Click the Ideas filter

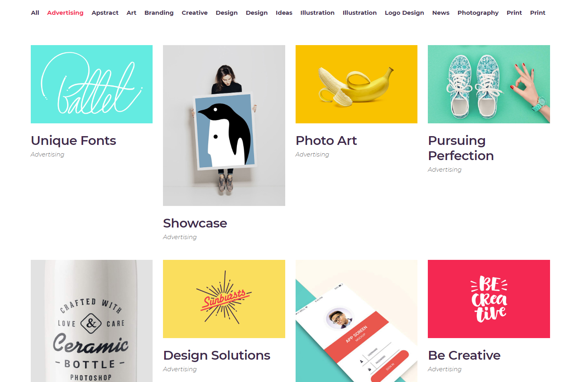pos(284,13)
